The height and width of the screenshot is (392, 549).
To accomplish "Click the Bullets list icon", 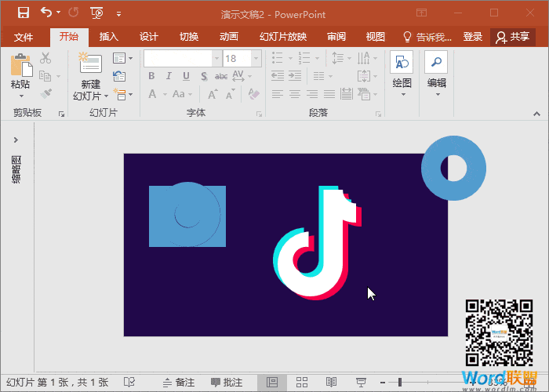I will [278, 58].
